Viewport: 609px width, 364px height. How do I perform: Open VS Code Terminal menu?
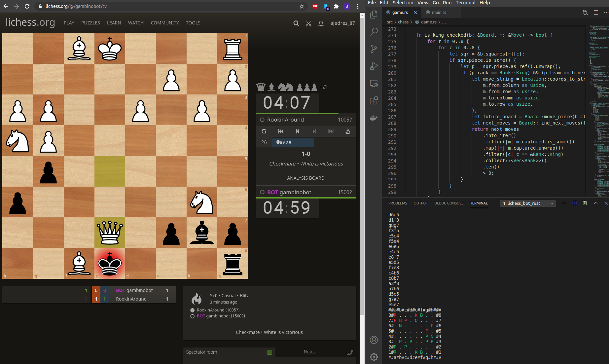pyautogui.click(x=466, y=3)
